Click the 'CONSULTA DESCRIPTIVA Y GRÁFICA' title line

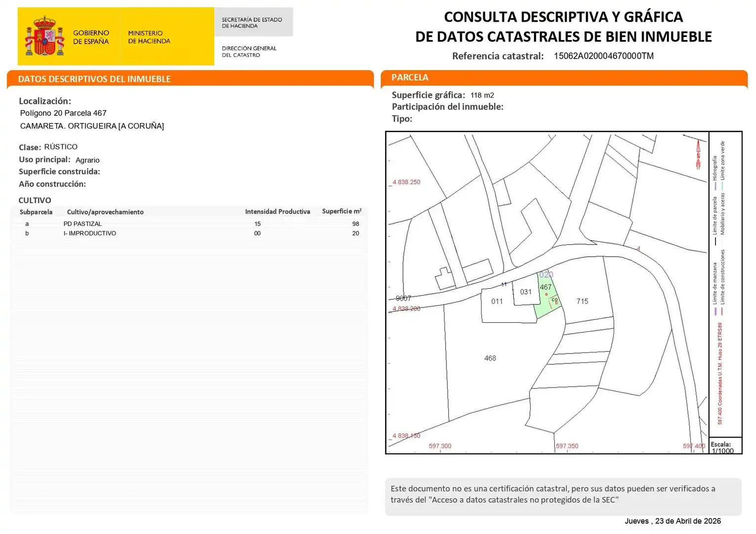point(563,17)
